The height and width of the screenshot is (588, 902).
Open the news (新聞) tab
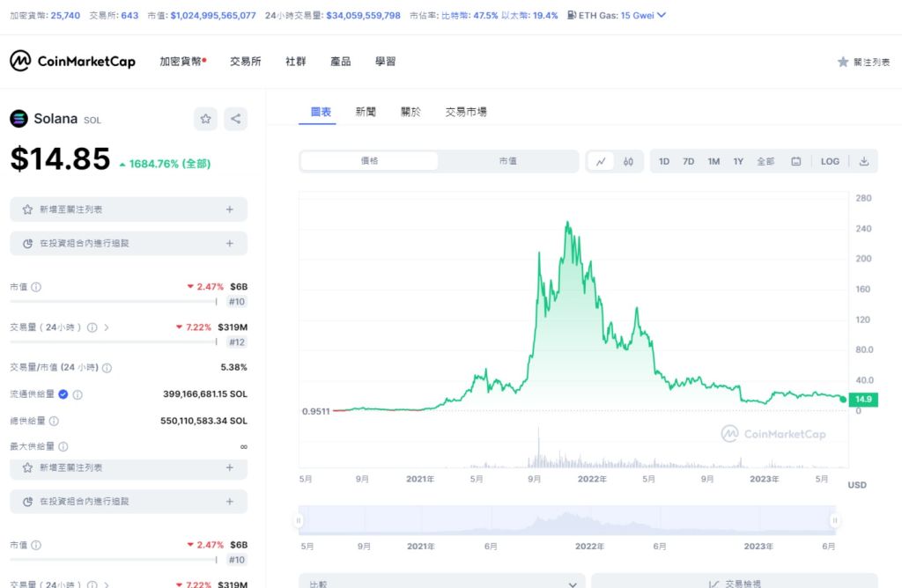point(366,112)
